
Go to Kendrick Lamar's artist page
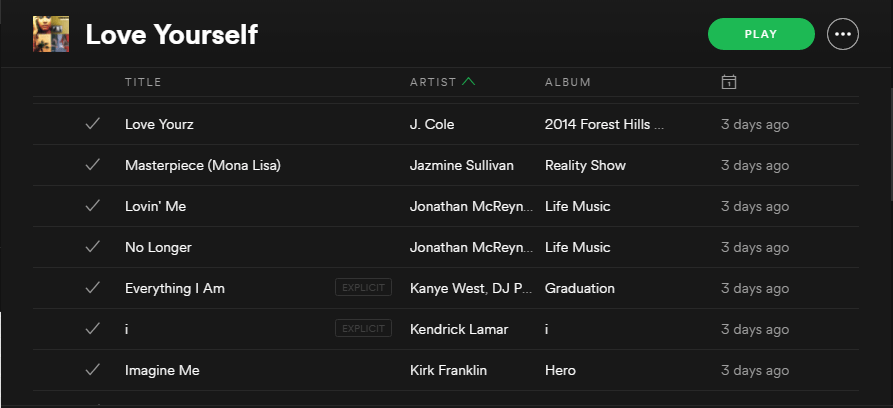459,330
